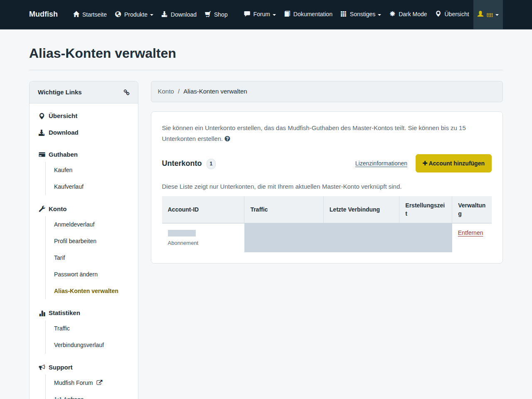The height and width of the screenshot is (399, 532).
Task: Open the Lizenzinformationen link
Action: [x=381, y=163]
